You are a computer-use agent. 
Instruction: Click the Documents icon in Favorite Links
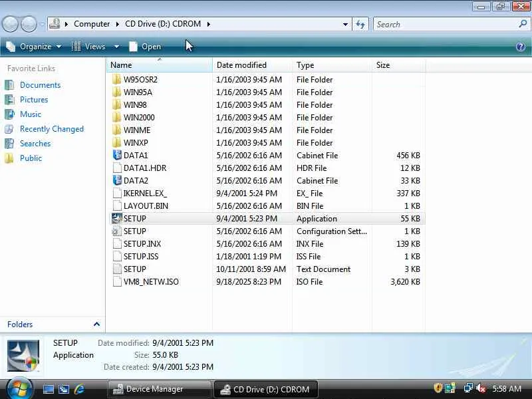(x=9, y=85)
